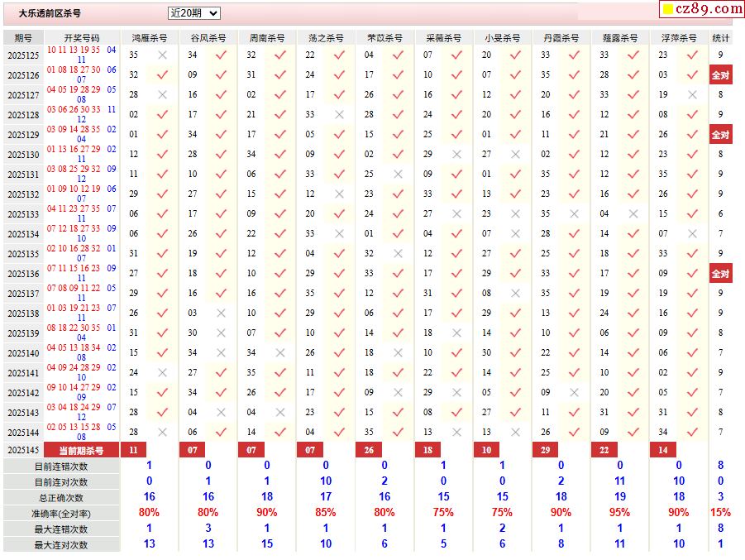Click the red 当前期杀号 label
The height and width of the screenshot is (560, 745).
(x=82, y=451)
